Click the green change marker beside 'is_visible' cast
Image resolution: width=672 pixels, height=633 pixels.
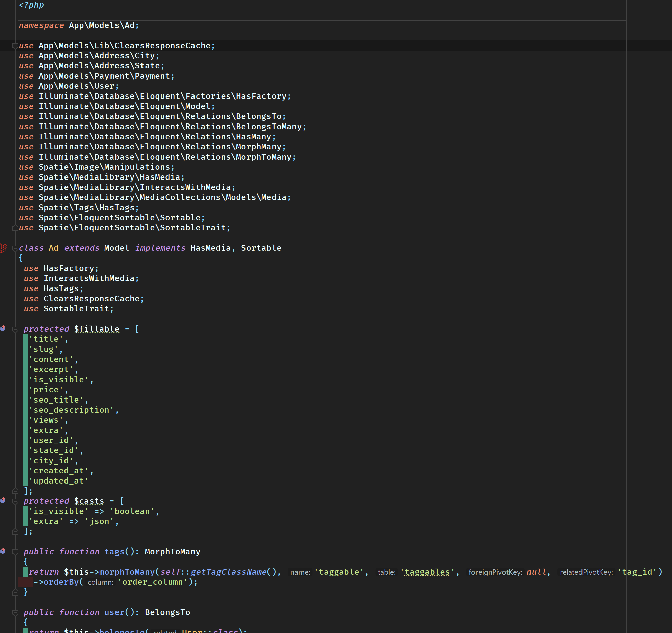[x=26, y=511]
